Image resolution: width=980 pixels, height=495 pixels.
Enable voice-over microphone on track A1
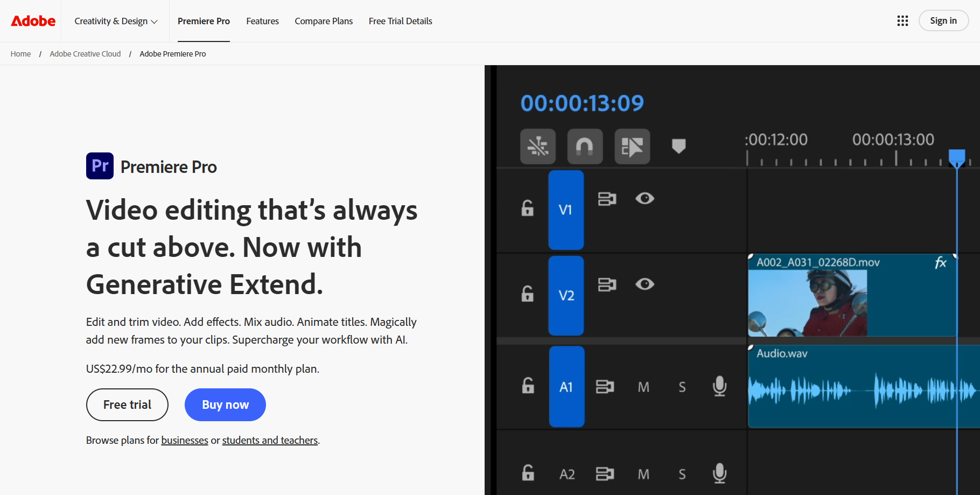[x=719, y=386]
